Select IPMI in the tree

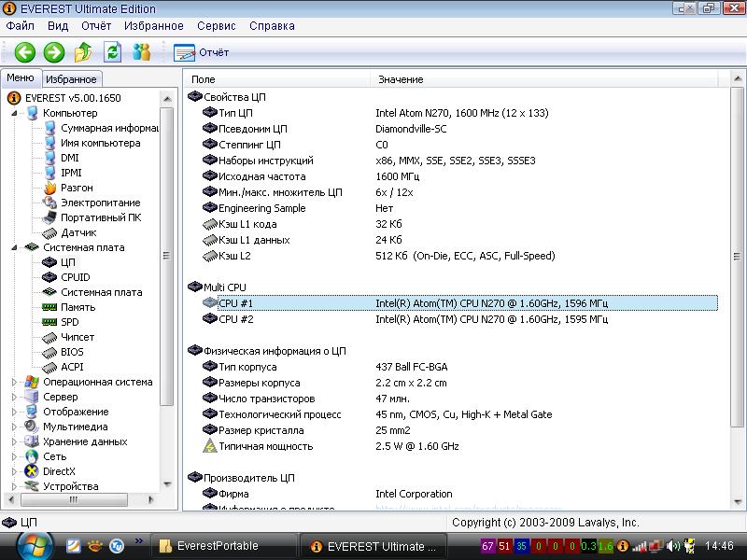(x=71, y=173)
